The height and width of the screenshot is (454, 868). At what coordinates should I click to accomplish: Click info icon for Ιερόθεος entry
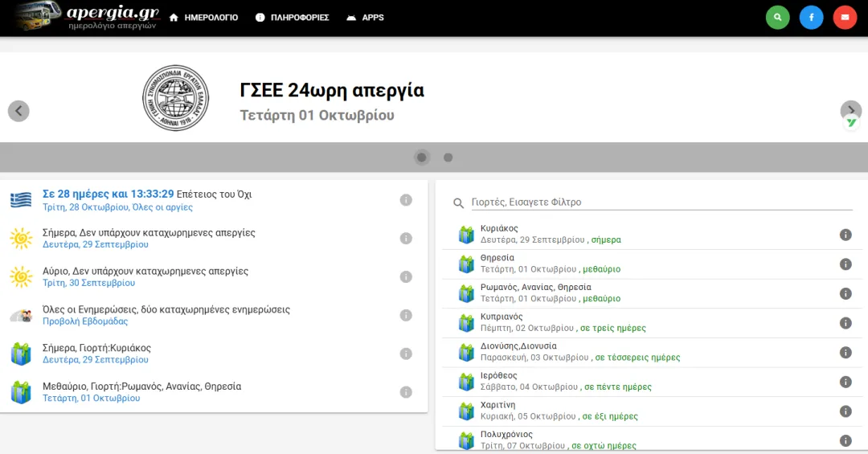pos(845,382)
